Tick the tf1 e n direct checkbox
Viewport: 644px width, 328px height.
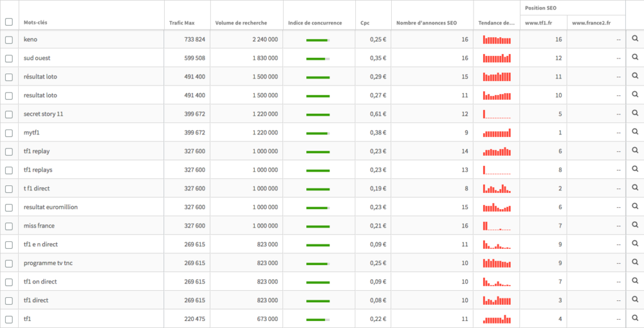point(9,245)
